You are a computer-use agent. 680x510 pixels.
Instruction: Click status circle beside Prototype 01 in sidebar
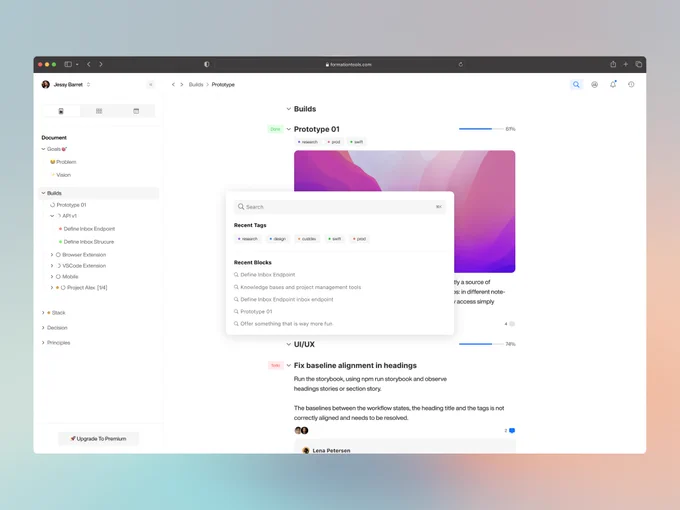point(52,205)
